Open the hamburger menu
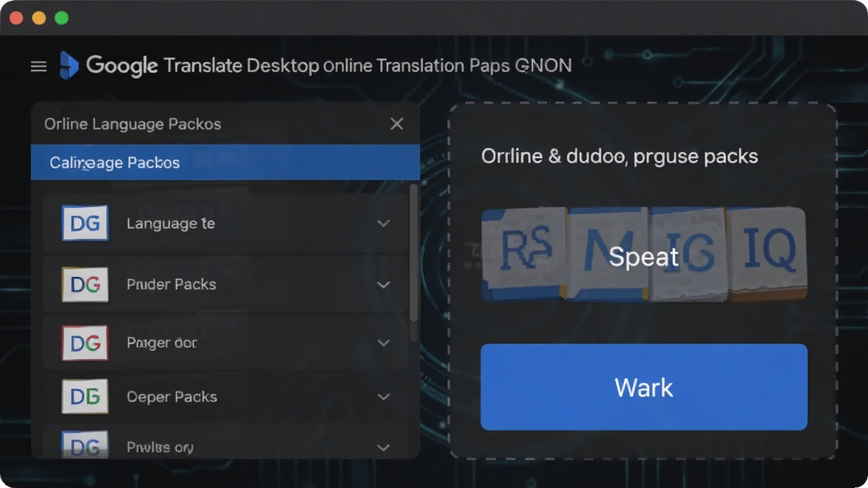This screenshot has width=868, height=488. click(38, 66)
